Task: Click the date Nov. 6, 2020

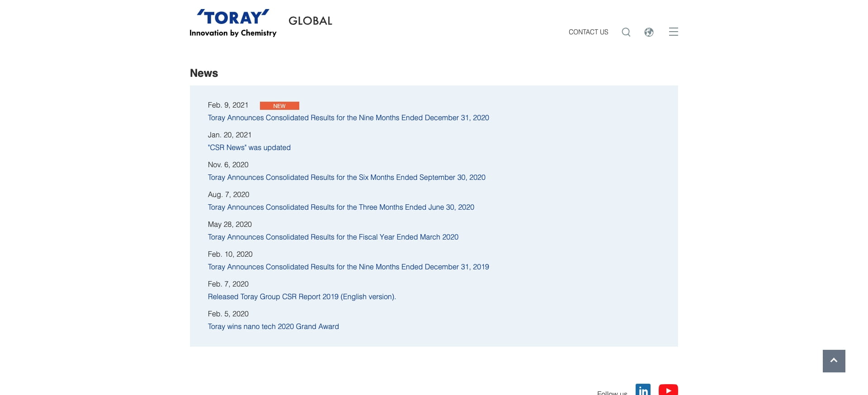Action: 228,165
